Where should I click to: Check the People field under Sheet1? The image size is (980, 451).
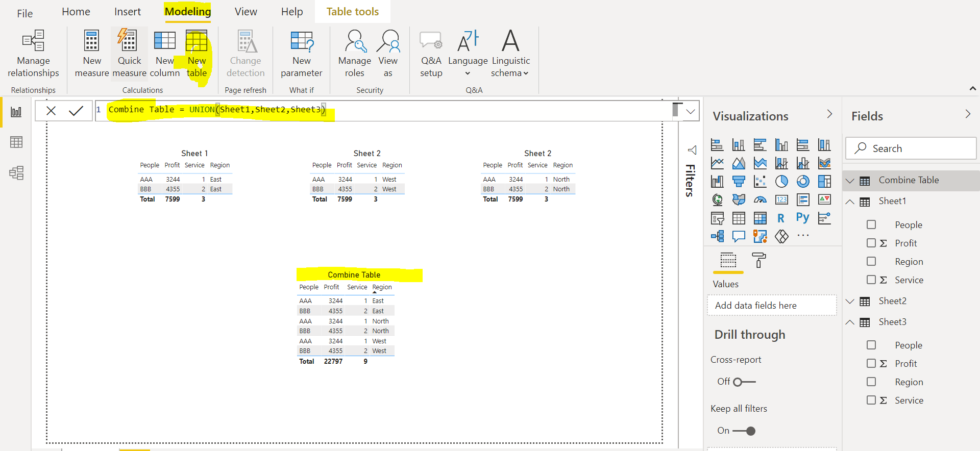pyautogui.click(x=871, y=224)
